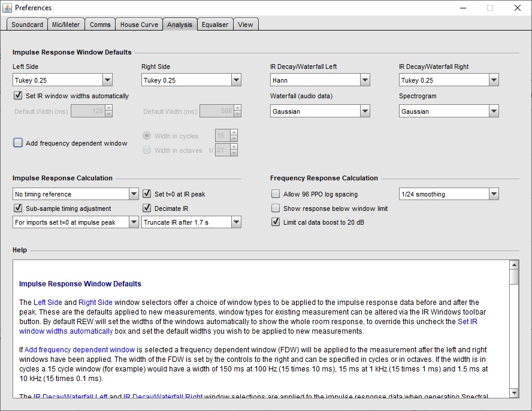Open the Equaliser tab
The image size is (532, 411).
pos(215,25)
